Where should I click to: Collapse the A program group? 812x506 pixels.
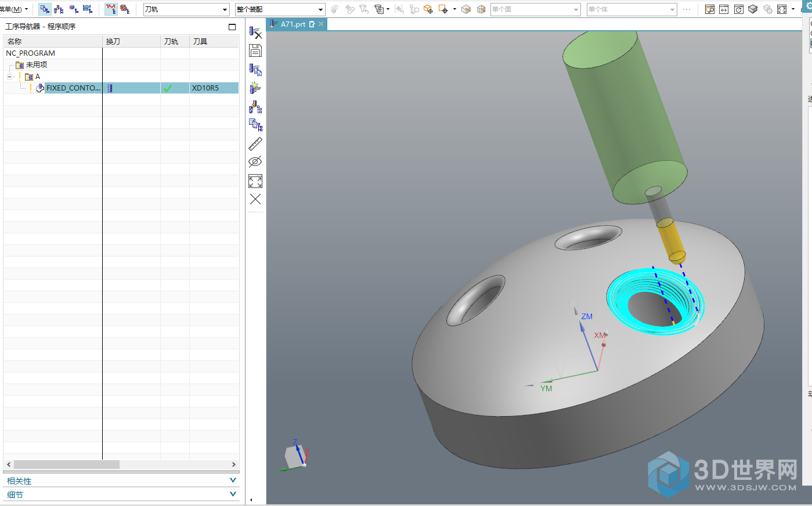[10, 77]
